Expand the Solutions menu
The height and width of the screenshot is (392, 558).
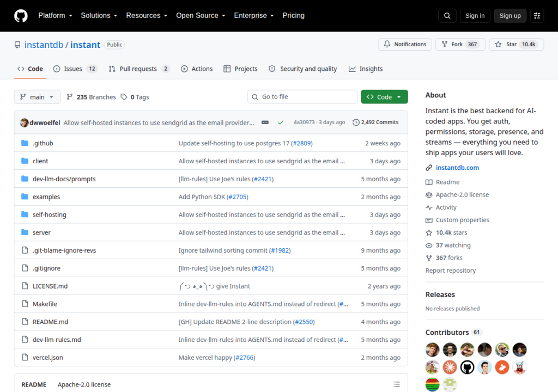coord(99,16)
